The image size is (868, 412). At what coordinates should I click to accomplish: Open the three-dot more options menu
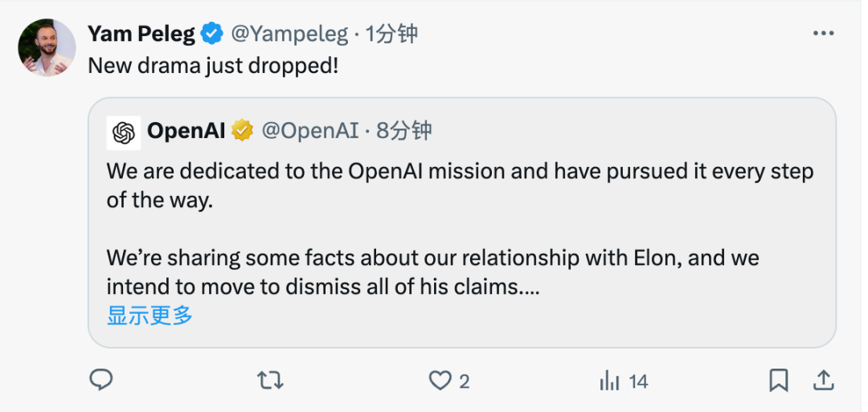(823, 34)
